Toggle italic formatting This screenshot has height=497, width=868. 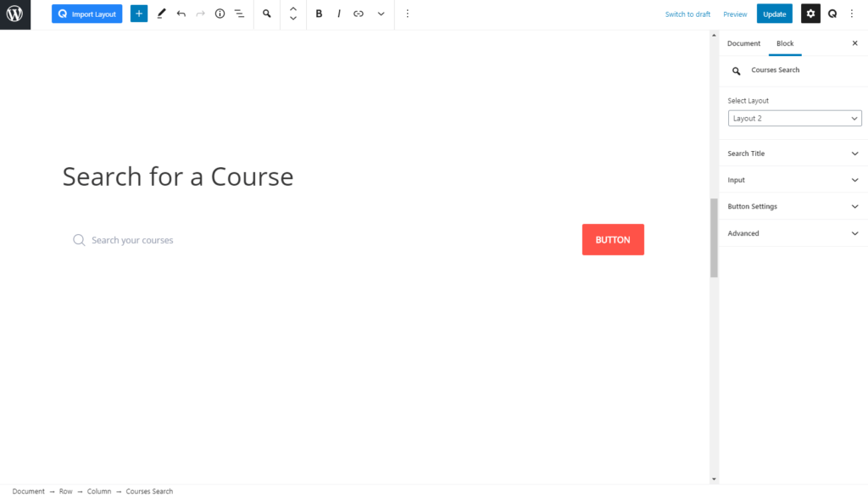[x=339, y=14]
